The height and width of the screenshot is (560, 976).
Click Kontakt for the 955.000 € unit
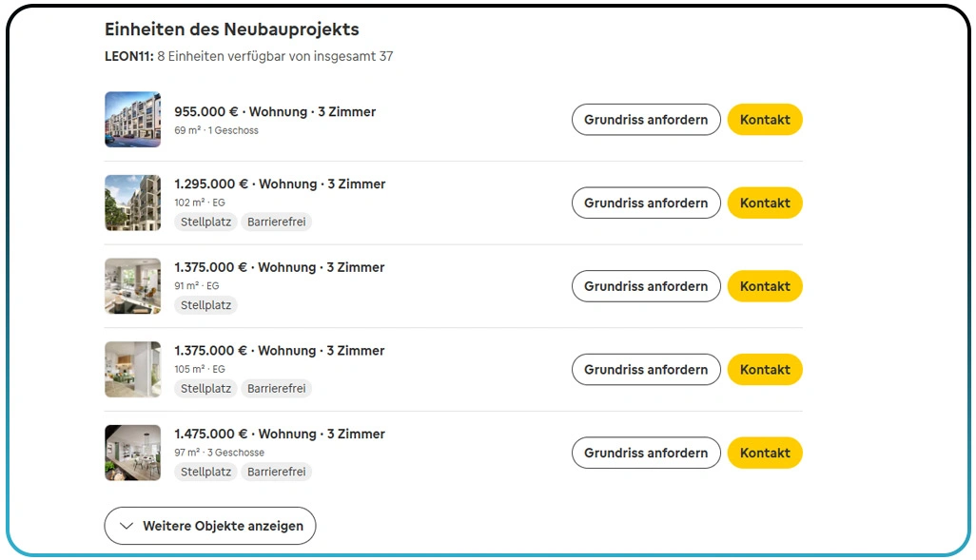[765, 120]
